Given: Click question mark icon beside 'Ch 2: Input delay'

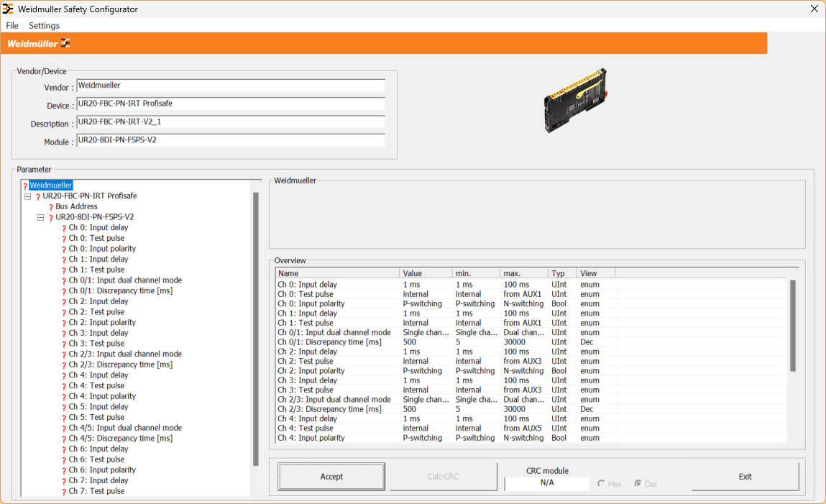Looking at the screenshot, I should 64,302.
